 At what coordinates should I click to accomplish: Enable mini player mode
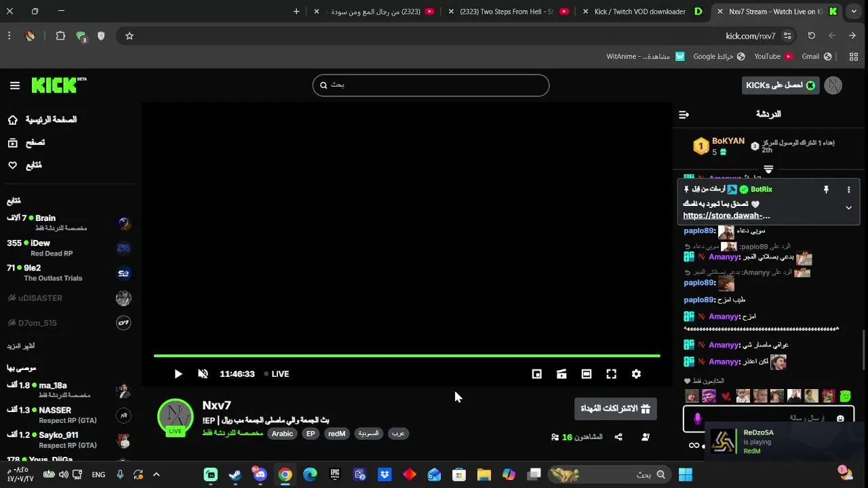click(x=536, y=374)
